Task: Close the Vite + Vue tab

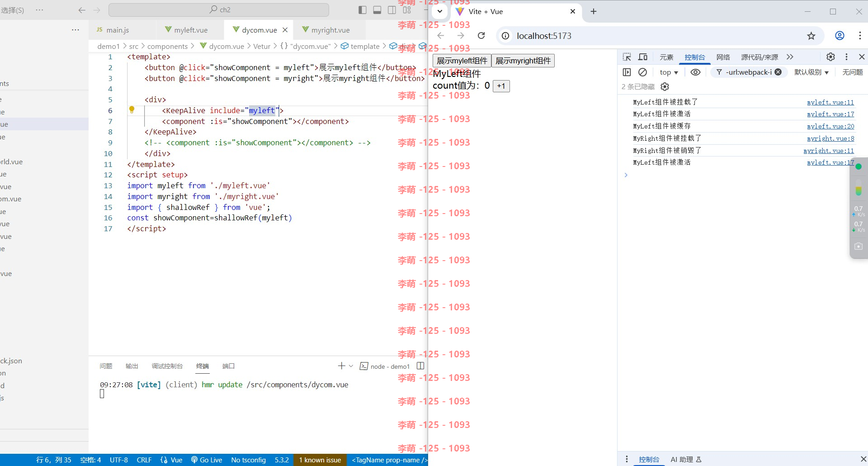Action: click(x=573, y=11)
